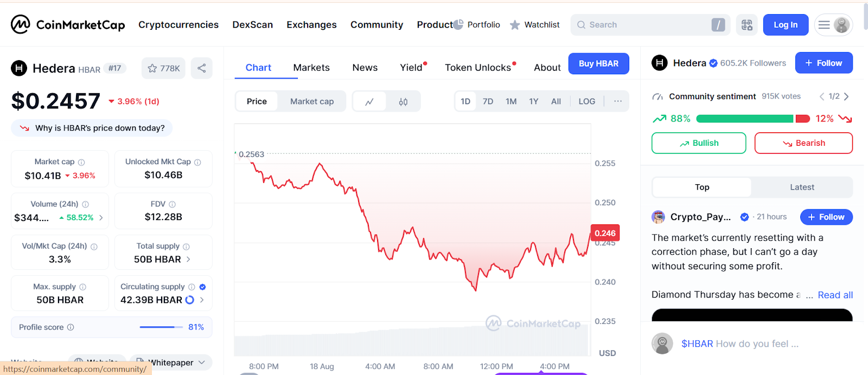Open the hamburger profile menu
868x375 pixels.
tap(833, 25)
